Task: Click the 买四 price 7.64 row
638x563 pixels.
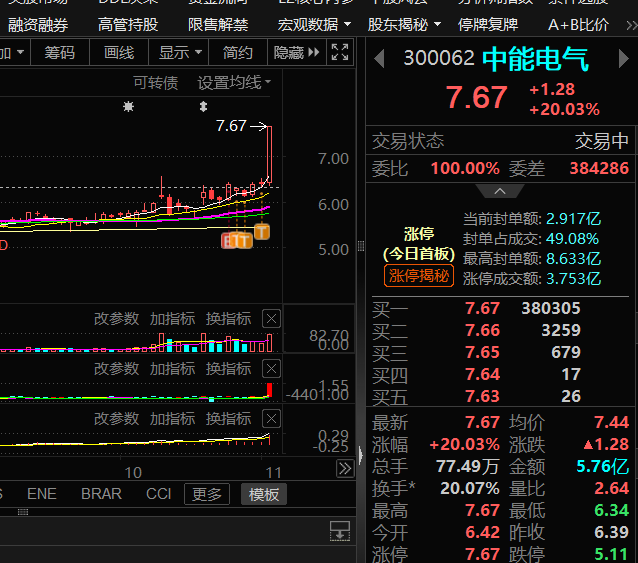Action: click(500, 374)
